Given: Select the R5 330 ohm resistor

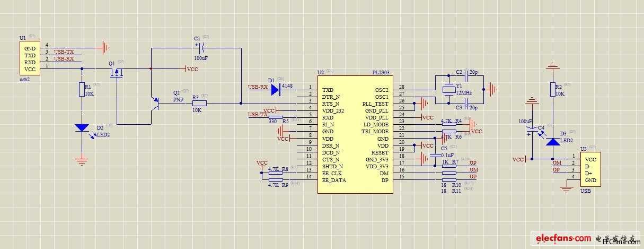Looking at the screenshot, I should [276, 117].
